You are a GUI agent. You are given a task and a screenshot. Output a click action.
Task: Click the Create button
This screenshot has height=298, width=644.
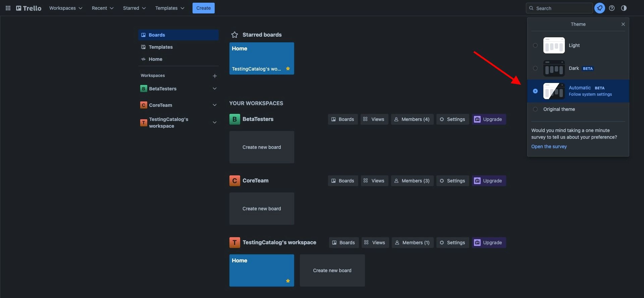(204, 8)
